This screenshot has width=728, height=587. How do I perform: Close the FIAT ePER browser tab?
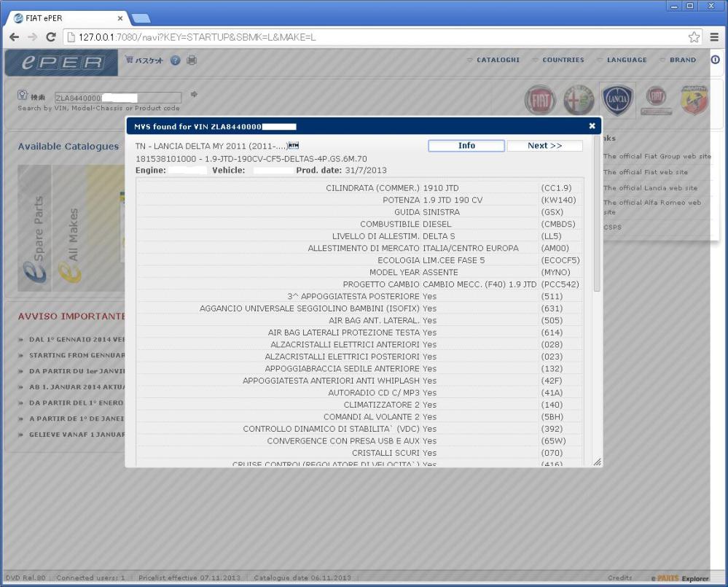coord(120,18)
